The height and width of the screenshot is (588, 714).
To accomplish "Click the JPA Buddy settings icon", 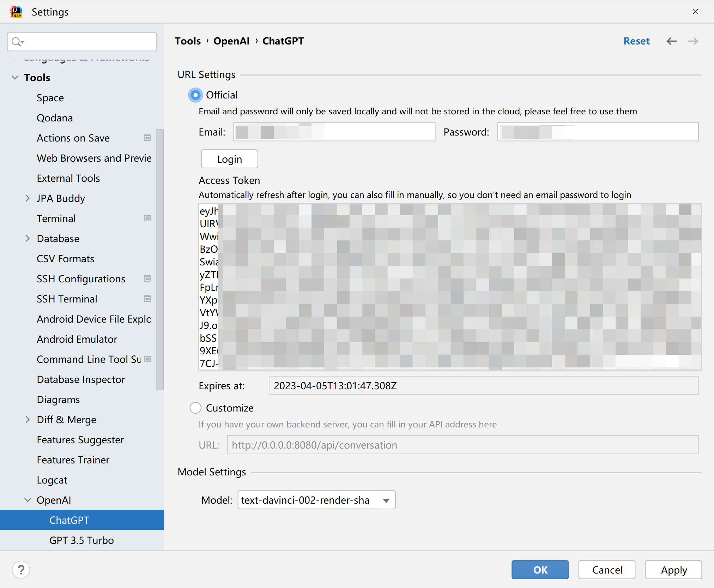I will click(28, 198).
